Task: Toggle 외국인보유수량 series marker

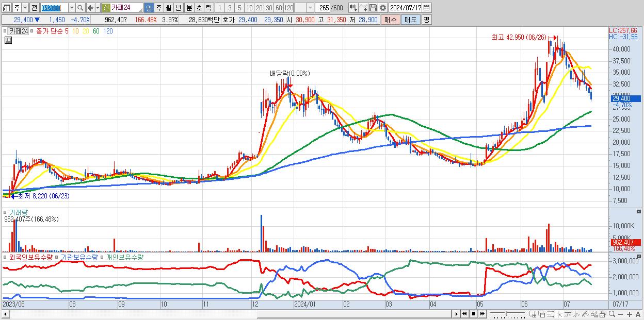Action: tap(5, 257)
